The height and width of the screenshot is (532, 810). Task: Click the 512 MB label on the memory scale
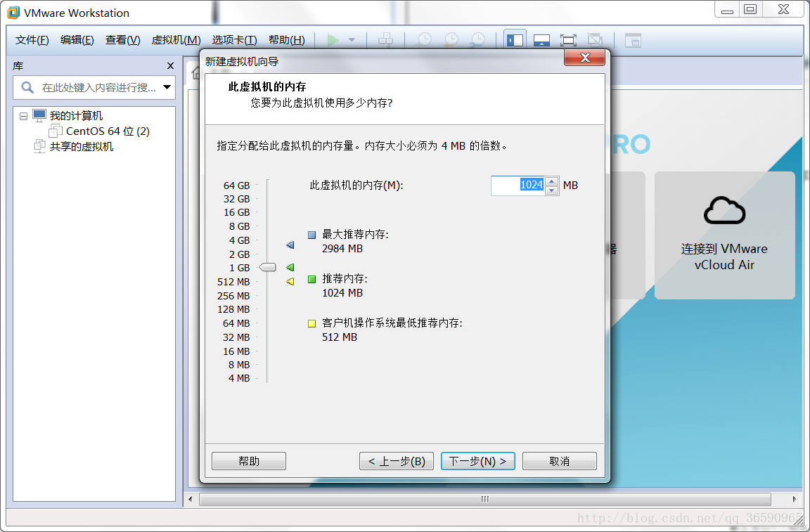pyautogui.click(x=233, y=282)
